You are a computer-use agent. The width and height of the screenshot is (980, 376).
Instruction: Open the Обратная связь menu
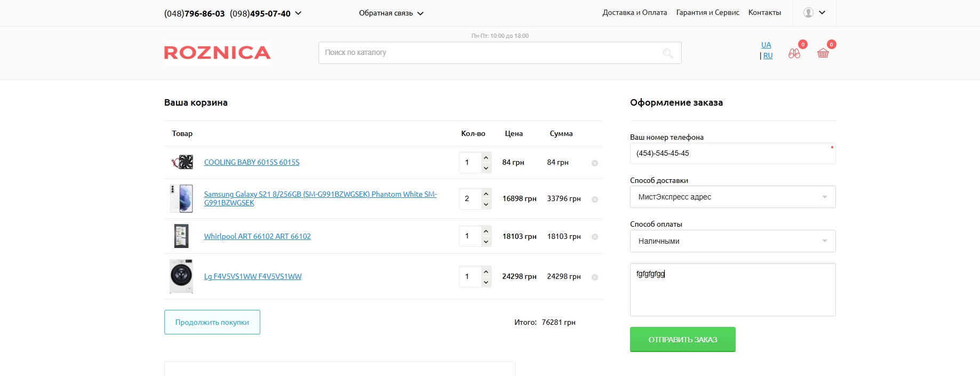coord(391,13)
